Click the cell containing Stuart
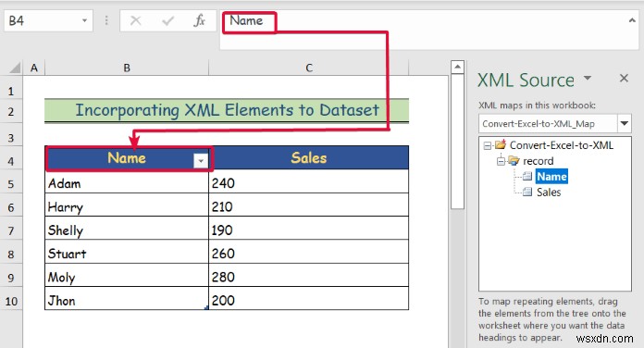Screen dimensions: 644x348 [127, 252]
